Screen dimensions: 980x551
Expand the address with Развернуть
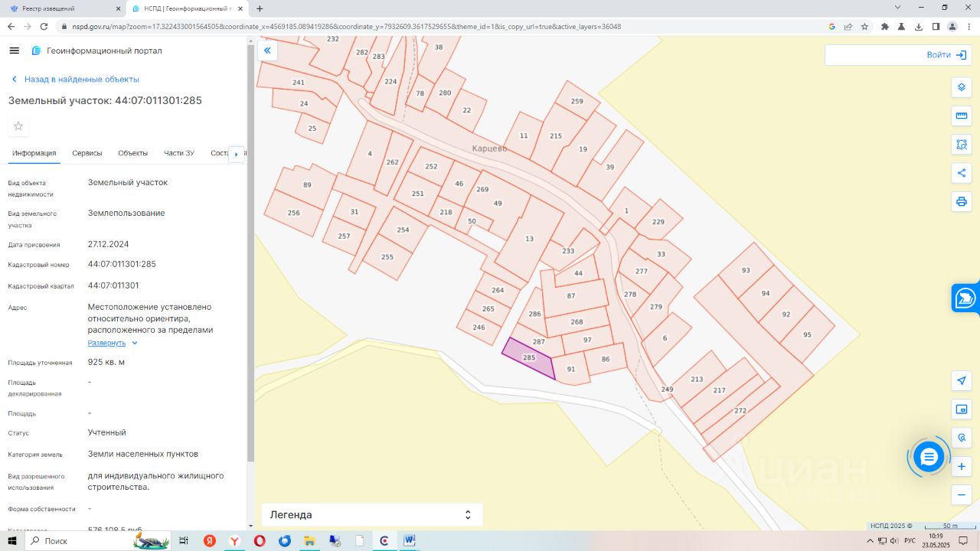click(x=113, y=343)
